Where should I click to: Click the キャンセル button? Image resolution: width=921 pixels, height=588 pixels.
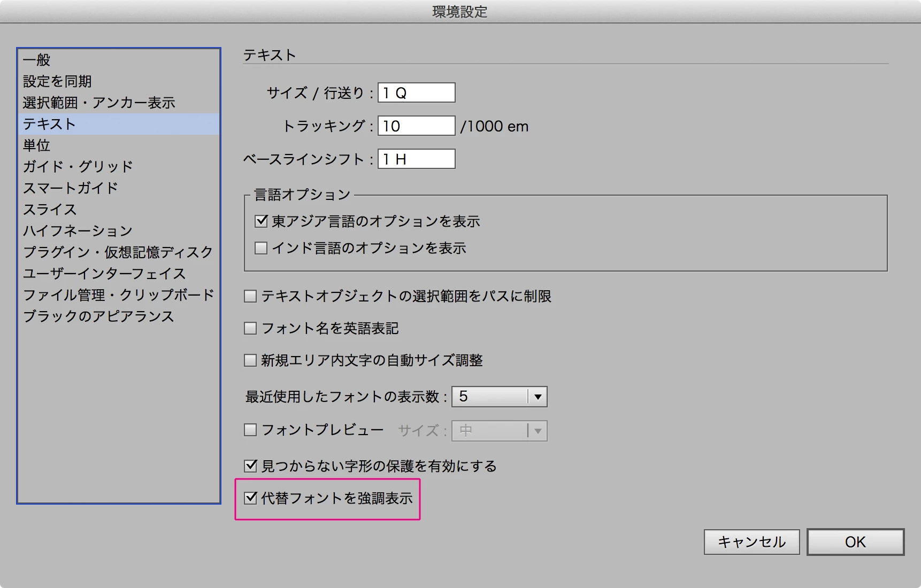coord(751,542)
